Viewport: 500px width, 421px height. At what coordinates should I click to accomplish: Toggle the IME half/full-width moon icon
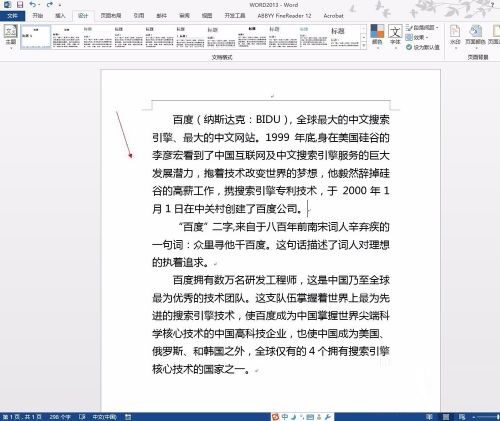pyautogui.click(x=294, y=417)
